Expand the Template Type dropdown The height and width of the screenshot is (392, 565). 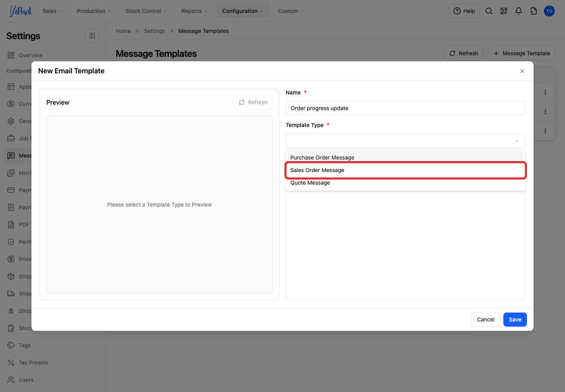[405, 141]
